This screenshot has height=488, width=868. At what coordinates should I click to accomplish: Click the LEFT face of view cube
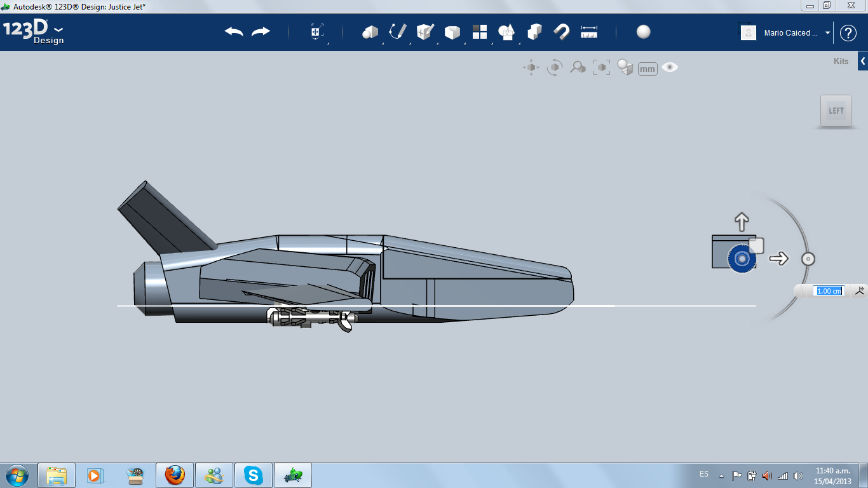pos(836,111)
